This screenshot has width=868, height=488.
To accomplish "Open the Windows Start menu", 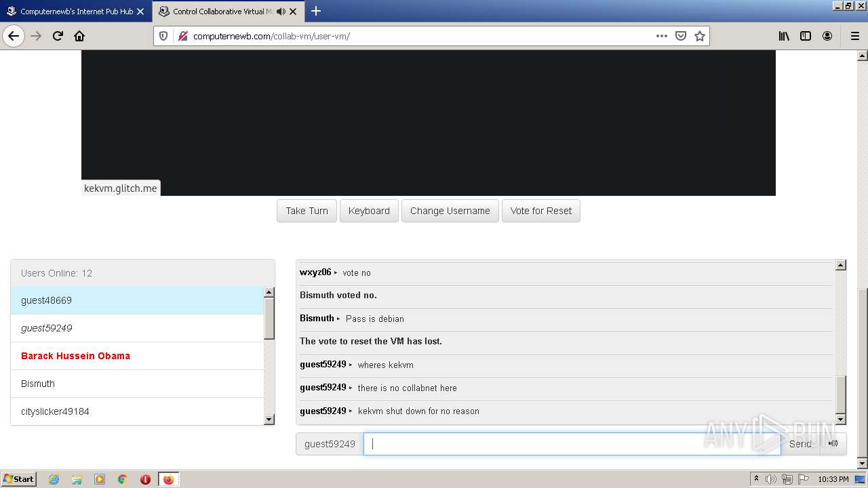I will coord(19,479).
